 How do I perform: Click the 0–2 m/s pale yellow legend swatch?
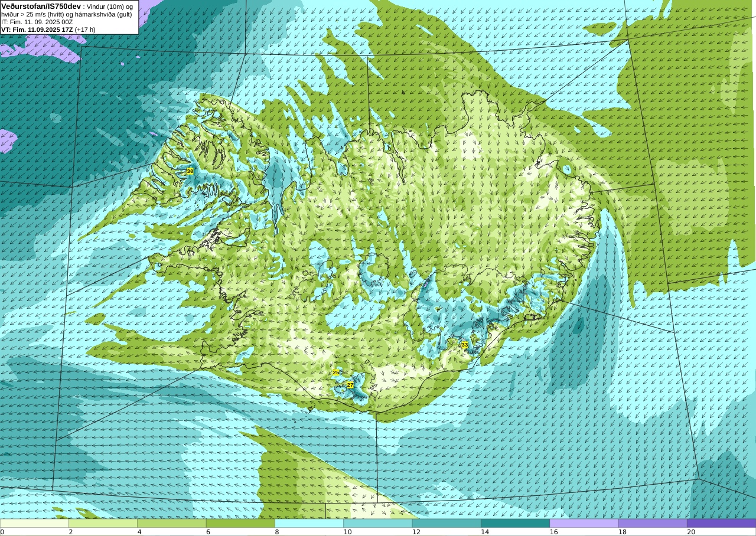34,523
